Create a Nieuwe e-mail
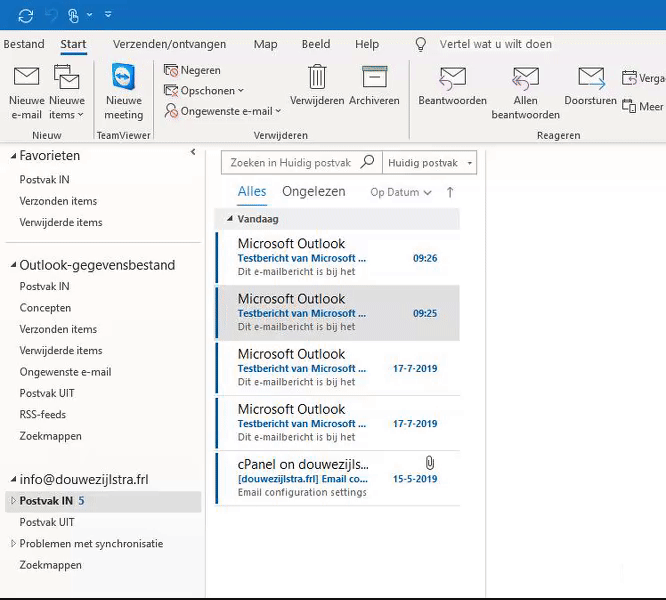The height and width of the screenshot is (600, 666). click(x=26, y=93)
